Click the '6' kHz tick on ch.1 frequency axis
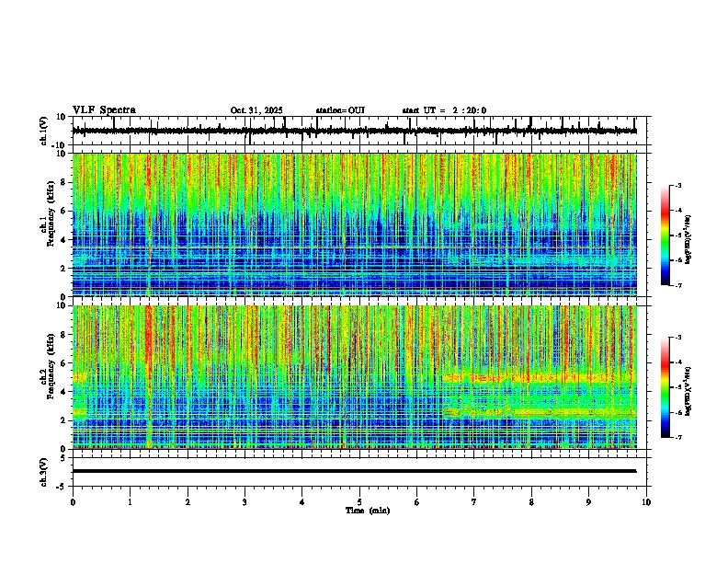Viewport: 728px width, 563px height. click(x=65, y=212)
